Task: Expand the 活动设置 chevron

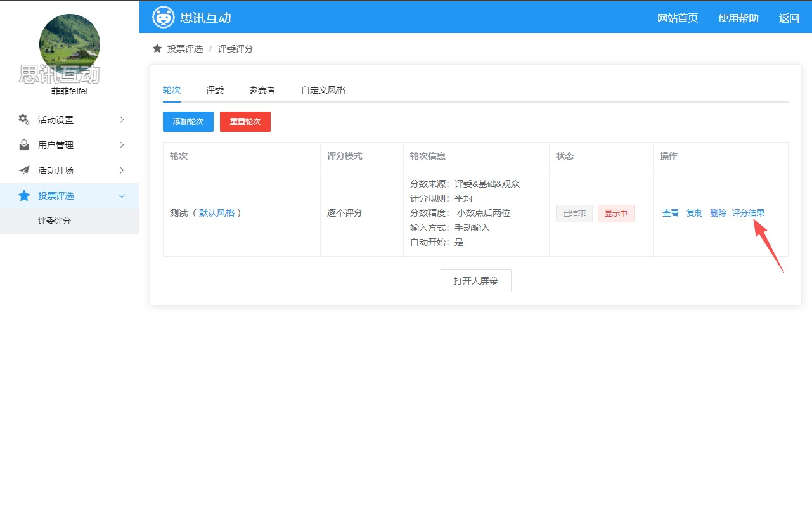Action: click(122, 120)
